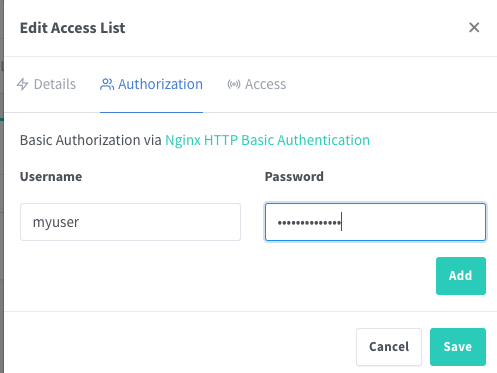Open Nginx HTTP Basic Authentication link
Image resolution: width=497 pixels, height=373 pixels.
point(267,140)
